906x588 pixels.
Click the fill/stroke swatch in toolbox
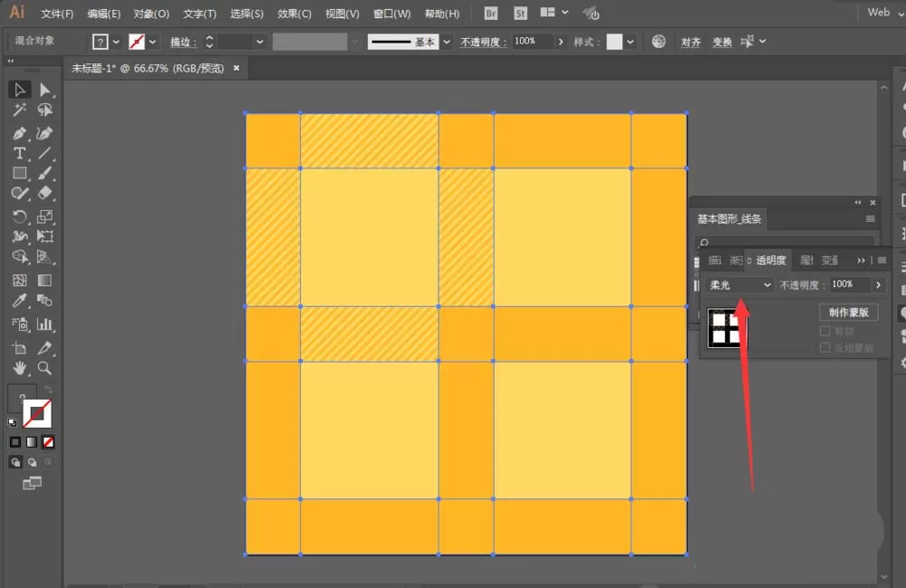37,413
